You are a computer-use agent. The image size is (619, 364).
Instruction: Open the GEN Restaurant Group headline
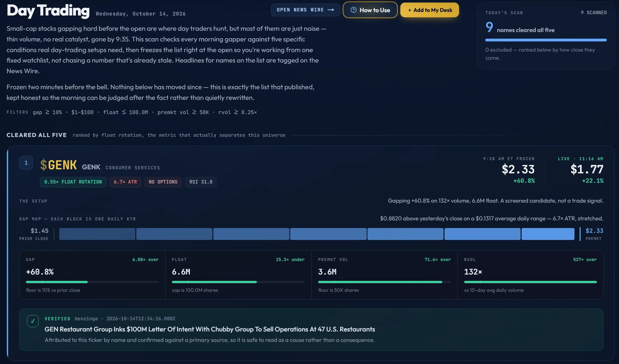[x=210, y=329]
